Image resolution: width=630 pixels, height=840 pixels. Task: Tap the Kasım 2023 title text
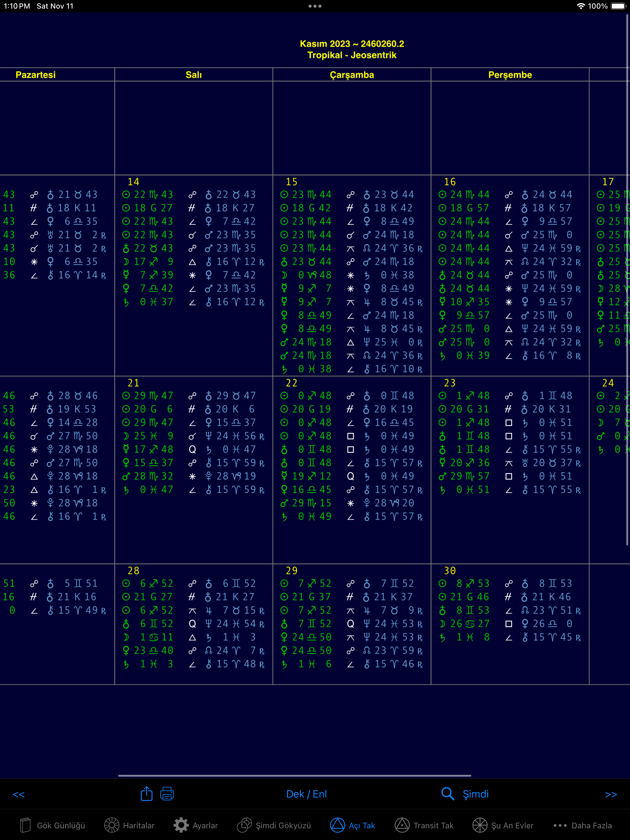352,44
